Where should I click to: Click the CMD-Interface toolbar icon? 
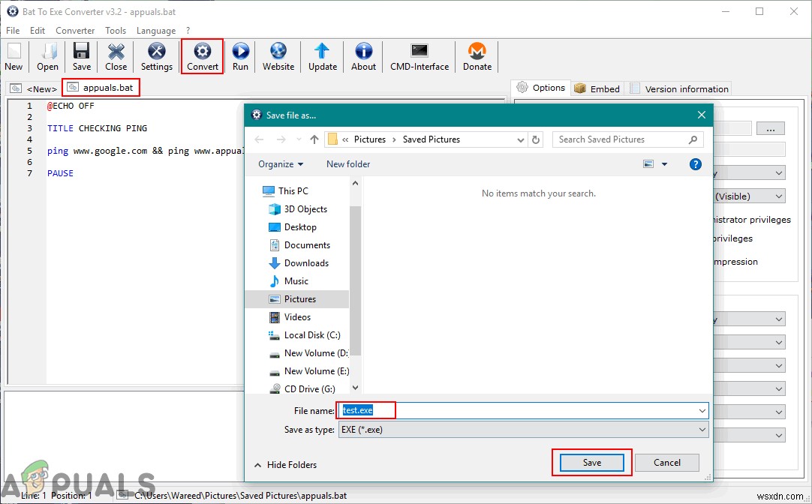pyautogui.click(x=418, y=56)
